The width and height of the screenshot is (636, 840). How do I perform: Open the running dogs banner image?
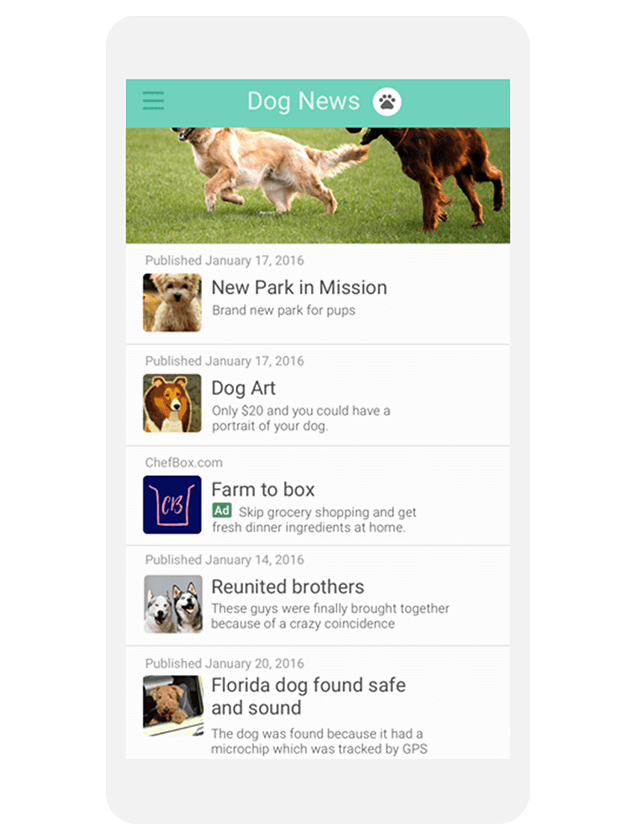(x=318, y=185)
